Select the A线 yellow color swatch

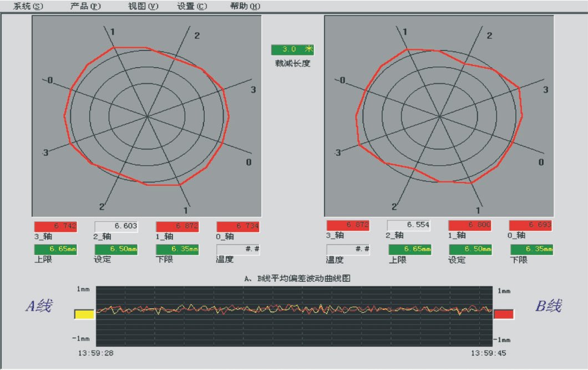click(x=83, y=313)
